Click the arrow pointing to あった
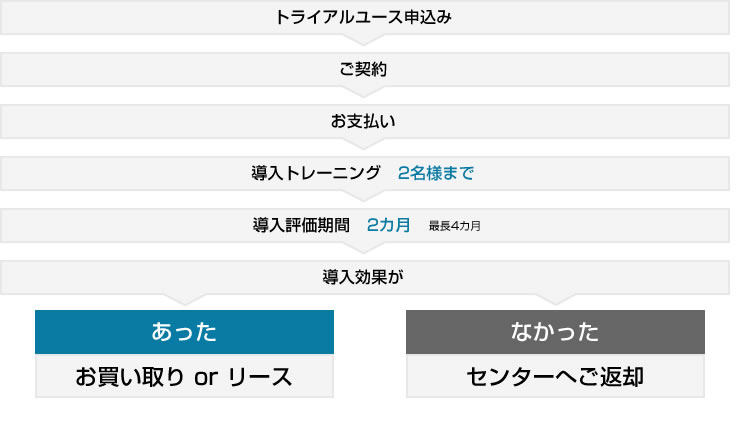750x423 pixels. 185,300
